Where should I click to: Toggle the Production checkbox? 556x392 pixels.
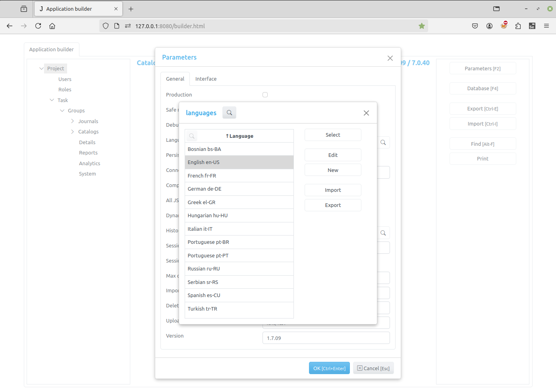pos(265,95)
